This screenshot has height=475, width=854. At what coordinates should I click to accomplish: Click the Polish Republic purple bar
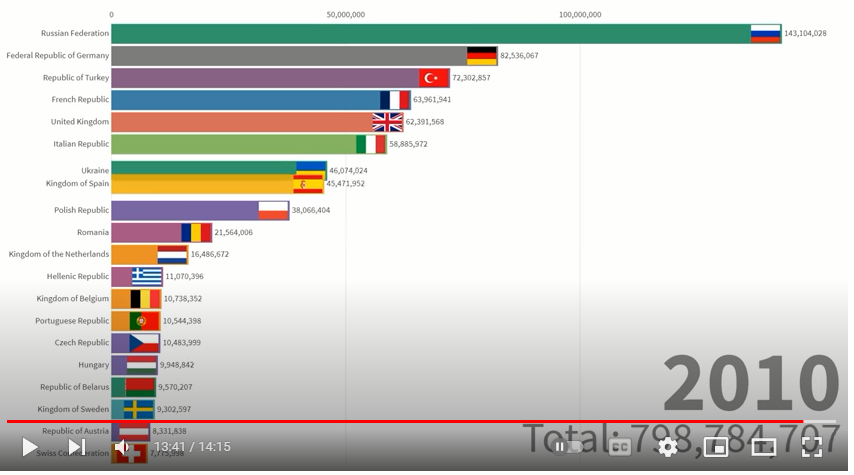tap(185, 210)
